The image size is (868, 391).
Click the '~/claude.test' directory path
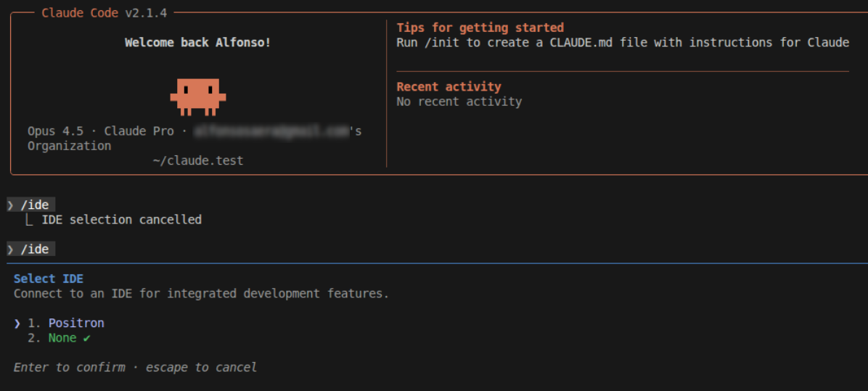pyautogui.click(x=198, y=161)
